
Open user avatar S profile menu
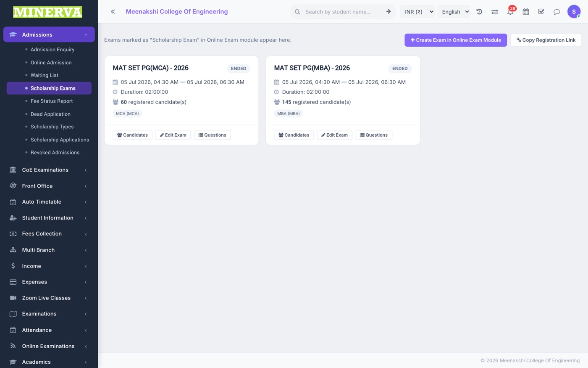click(574, 12)
